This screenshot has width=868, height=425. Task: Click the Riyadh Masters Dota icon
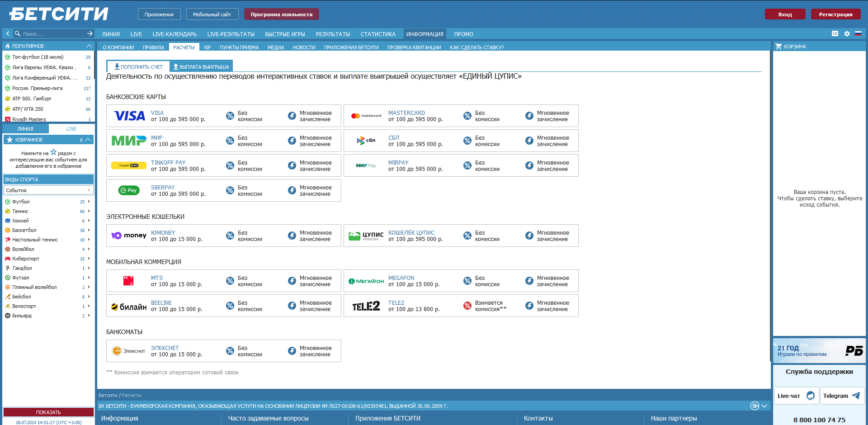point(8,119)
